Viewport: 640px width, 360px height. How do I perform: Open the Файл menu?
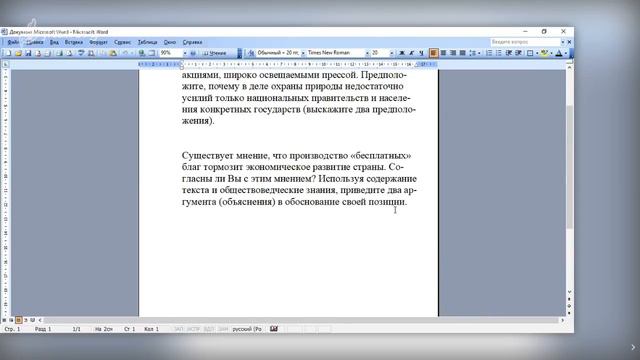coord(13,42)
